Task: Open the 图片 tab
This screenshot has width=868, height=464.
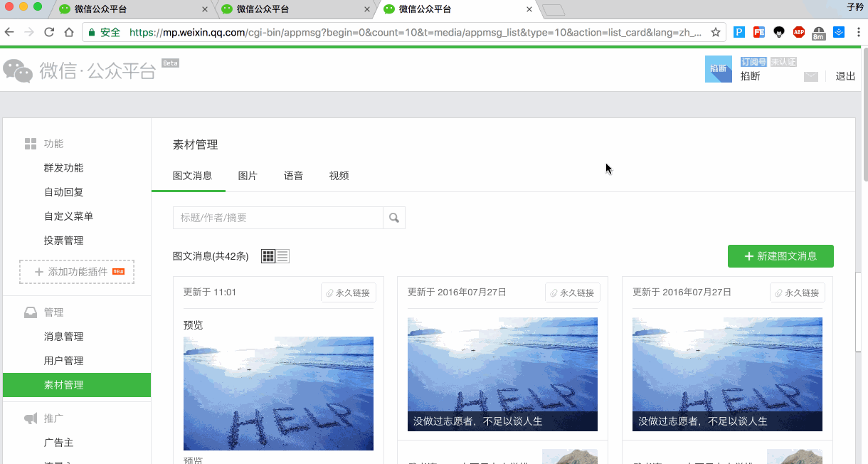Action: 248,176
